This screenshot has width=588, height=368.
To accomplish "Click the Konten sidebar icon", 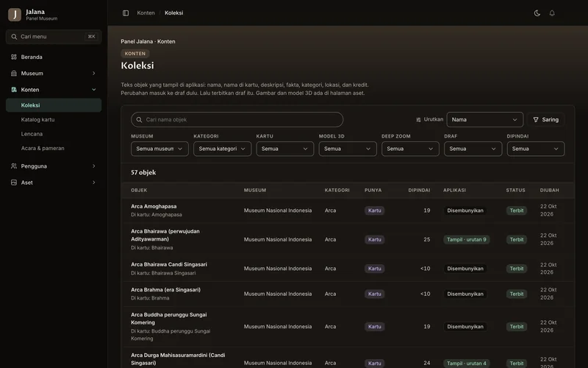I will tap(14, 90).
